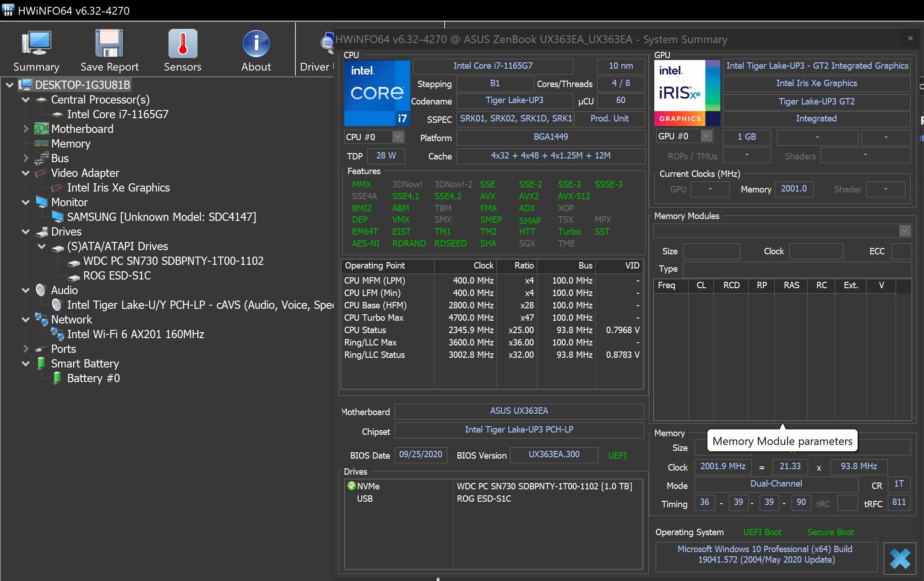Image resolution: width=924 pixels, height=581 pixels.
Task: Click the SSPEC SRK01 field
Action: tap(515, 119)
